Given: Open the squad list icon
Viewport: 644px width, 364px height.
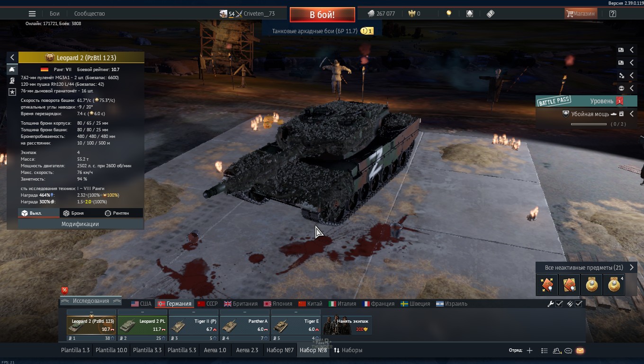Looking at the screenshot, I should point(545,351).
